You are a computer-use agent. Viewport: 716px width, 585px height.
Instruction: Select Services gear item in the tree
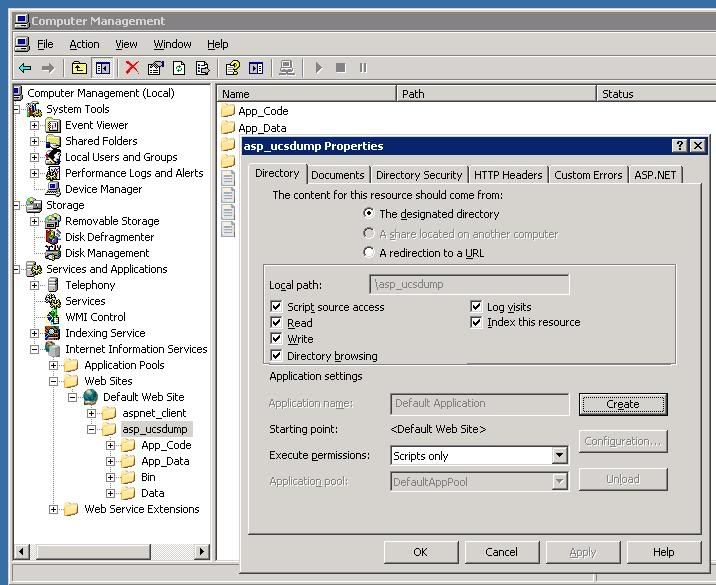click(85, 301)
